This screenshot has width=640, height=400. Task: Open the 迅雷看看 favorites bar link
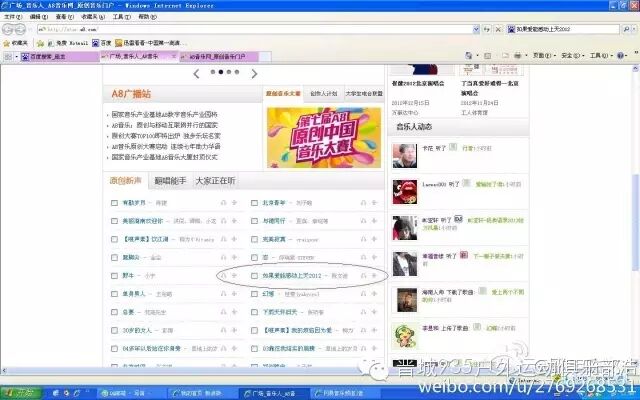(x=151, y=43)
